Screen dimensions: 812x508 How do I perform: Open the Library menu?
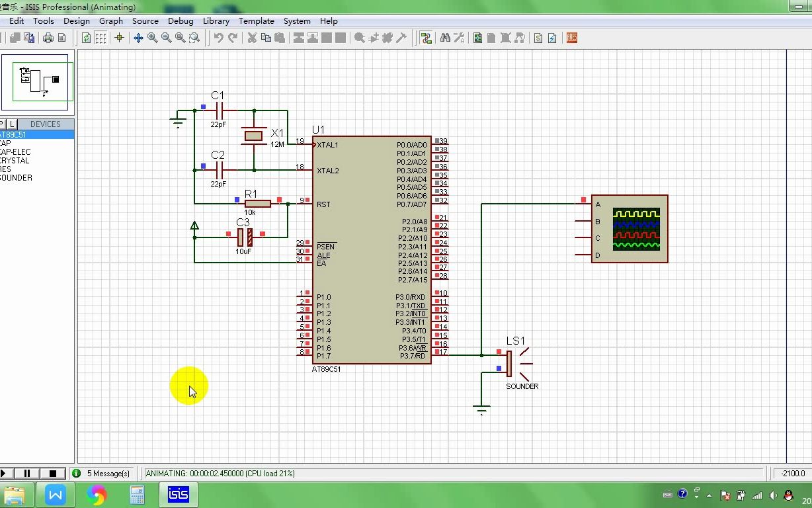point(216,21)
